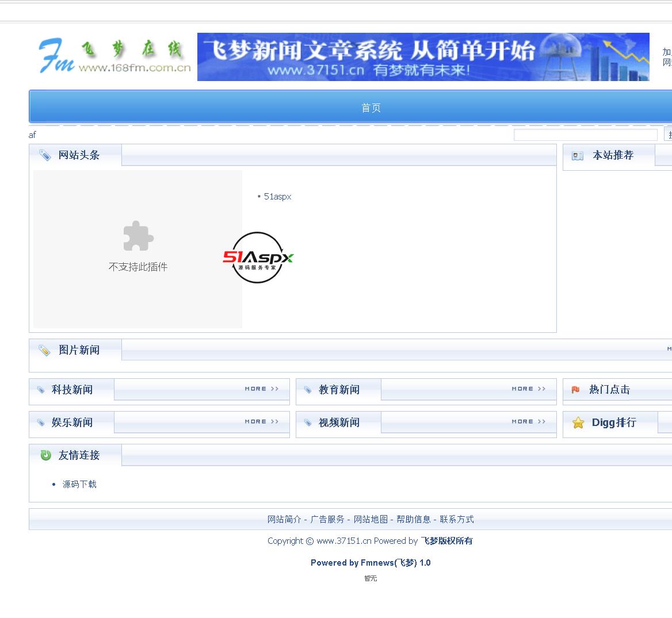Click the 不支持此插件 plugin message
This screenshot has width=672, height=618.
click(x=138, y=267)
